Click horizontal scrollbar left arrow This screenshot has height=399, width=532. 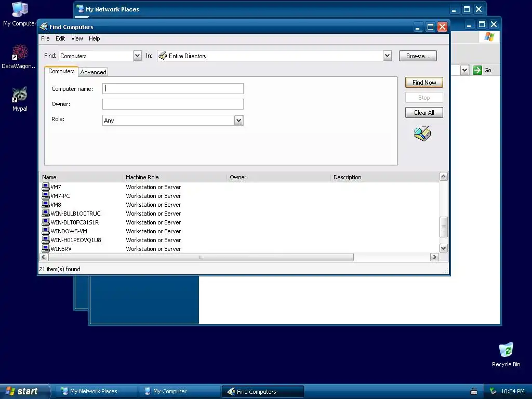[x=44, y=257]
